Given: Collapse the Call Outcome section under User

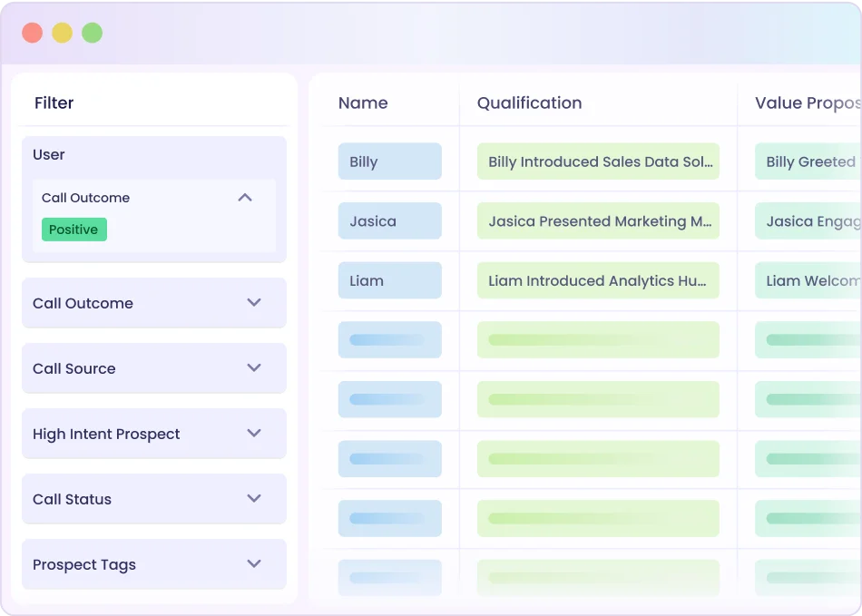Looking at the screenshot, I should click(x=244, y=198).
